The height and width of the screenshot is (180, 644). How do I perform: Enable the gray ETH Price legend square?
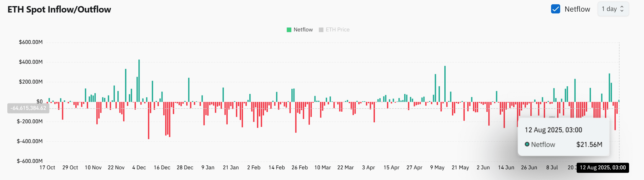coord(321,30)
